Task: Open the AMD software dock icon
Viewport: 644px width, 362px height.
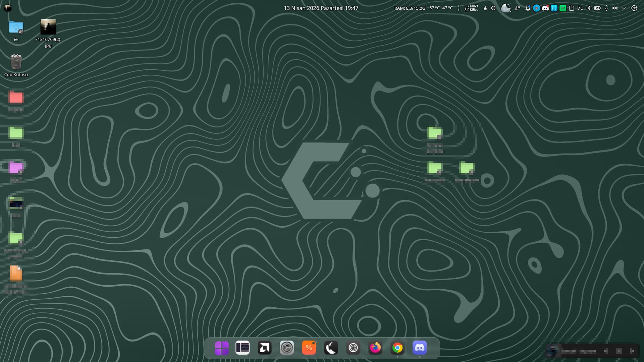Action: pyautogui.click(x=265, y=348)
